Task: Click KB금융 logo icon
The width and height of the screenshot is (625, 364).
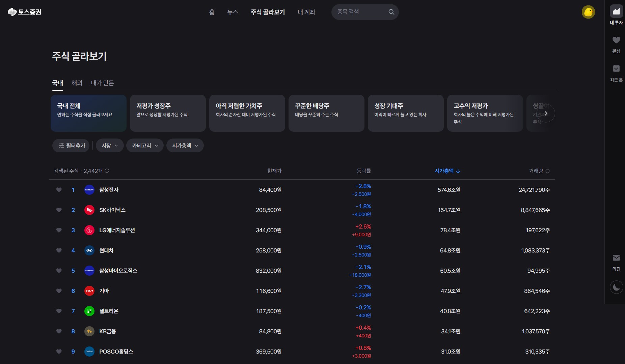Action: [x=89, y=331]
